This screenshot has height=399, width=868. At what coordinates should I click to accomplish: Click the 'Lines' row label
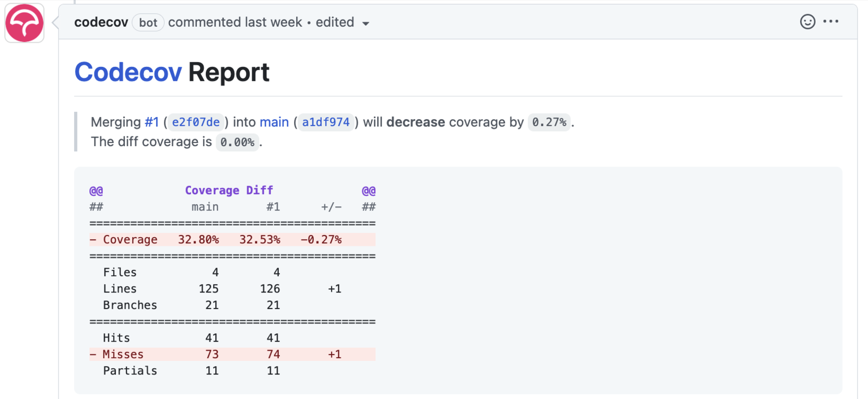(x=120, y=289)
